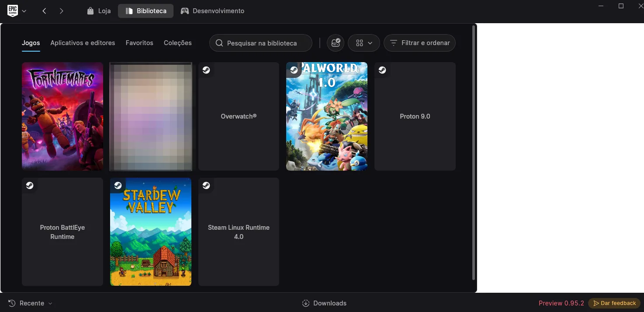Maximize the launcher window

[x=621, y=6]
